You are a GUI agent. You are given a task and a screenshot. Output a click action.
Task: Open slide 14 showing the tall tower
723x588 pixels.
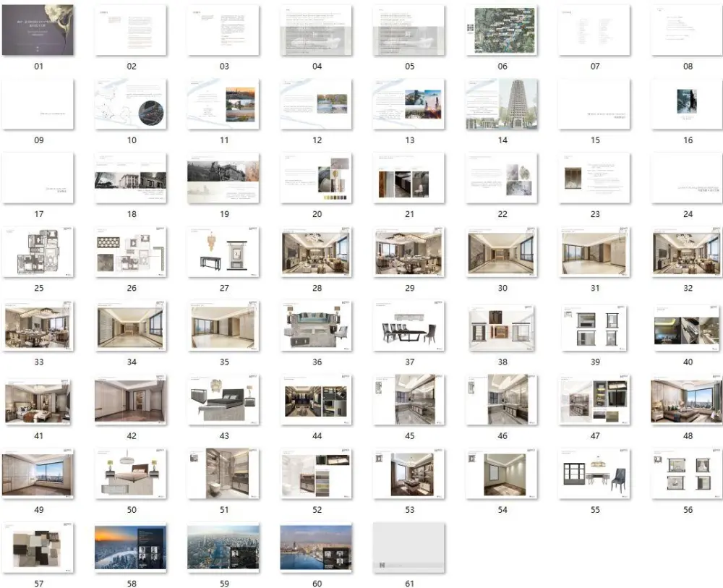point(502,104)
